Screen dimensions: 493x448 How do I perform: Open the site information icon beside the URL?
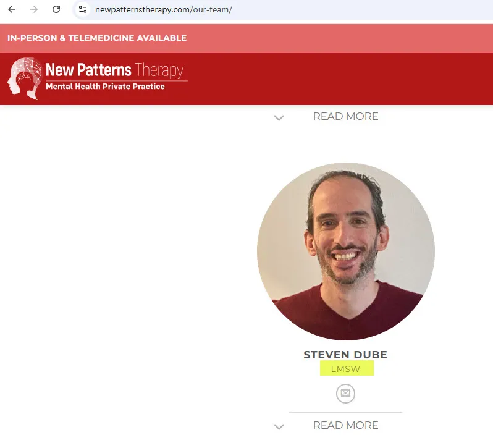coord(83,9)
